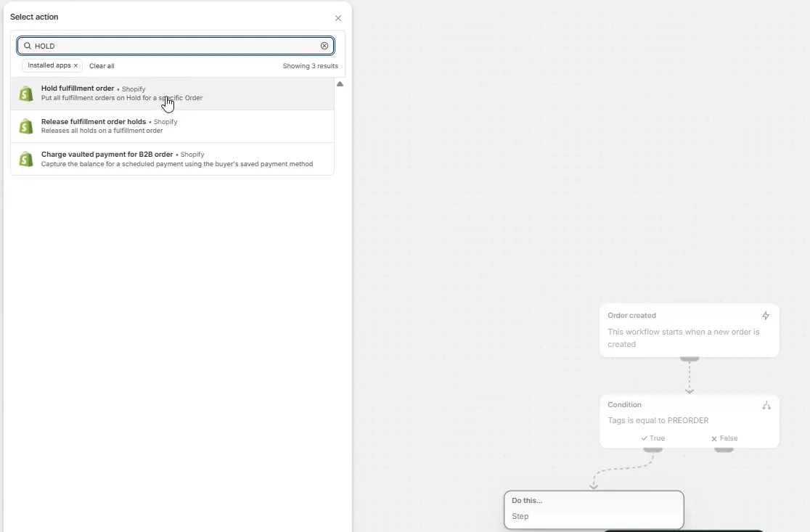Screen dimensions: 810x532
Task: Click the Select action heading
Action: click(x=34, y=17)
